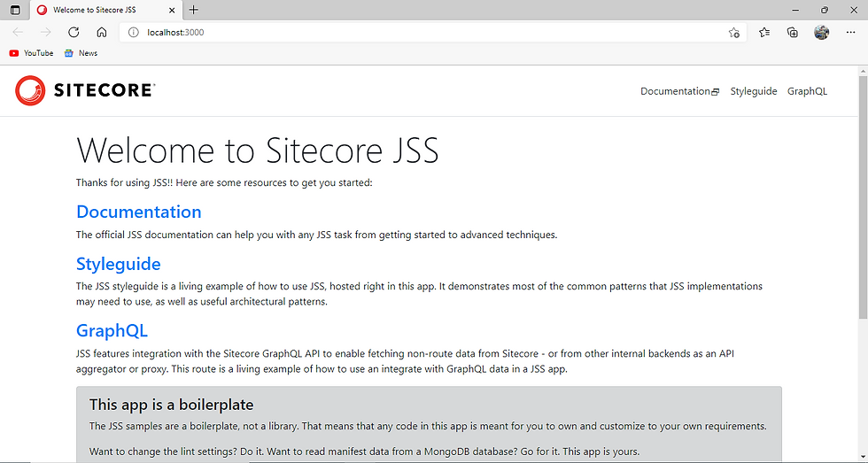
Task: Click the scrollbar up arrow
Action: [x=863, y=71]
